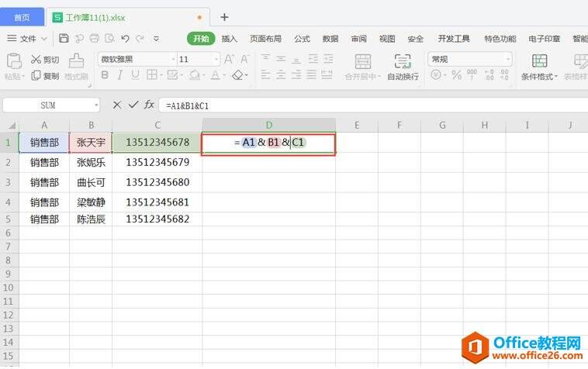Viewport: 588px width, 369px height.
Task: Click the 文件 menu button
Action: 27,39
